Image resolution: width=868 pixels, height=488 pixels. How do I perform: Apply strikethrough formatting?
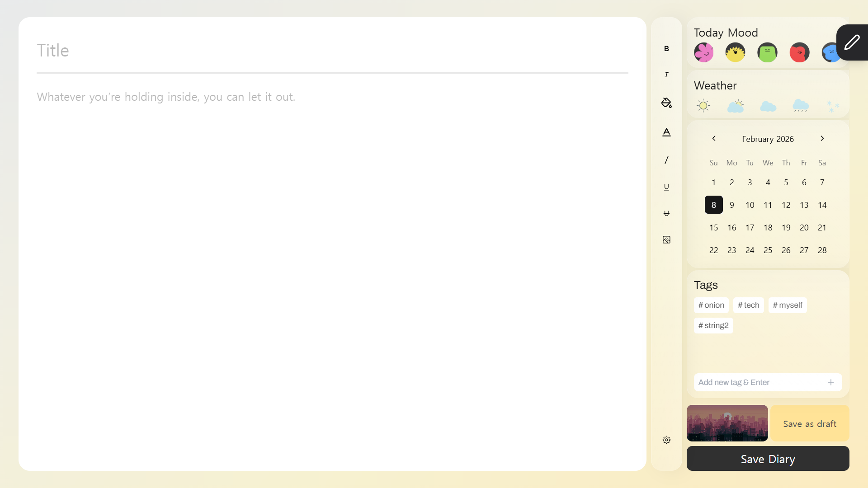(666, 213)
